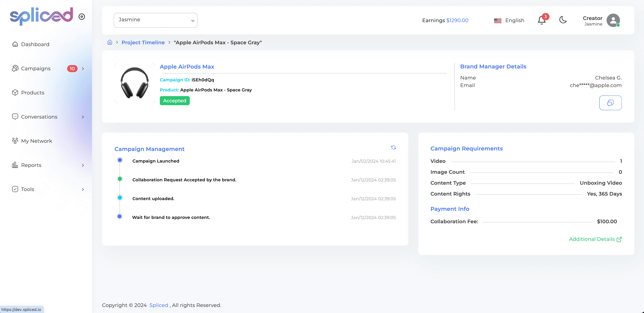
Task: Open the English language selector
Action: [x=509, y=20]
